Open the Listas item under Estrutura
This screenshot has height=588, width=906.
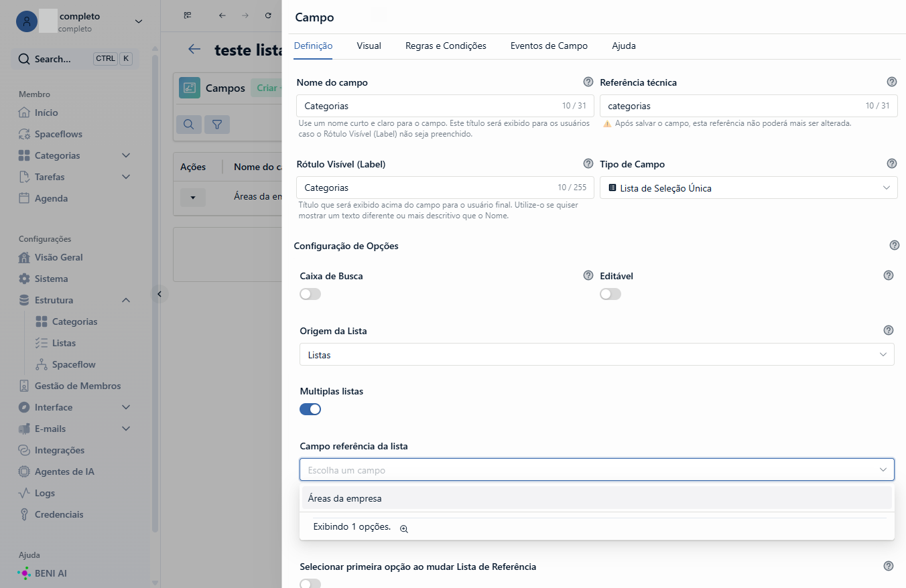[64, 343]
